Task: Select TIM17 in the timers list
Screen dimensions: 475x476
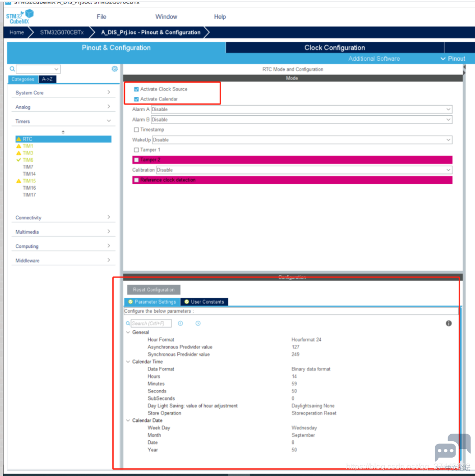Action: (29, 195)
